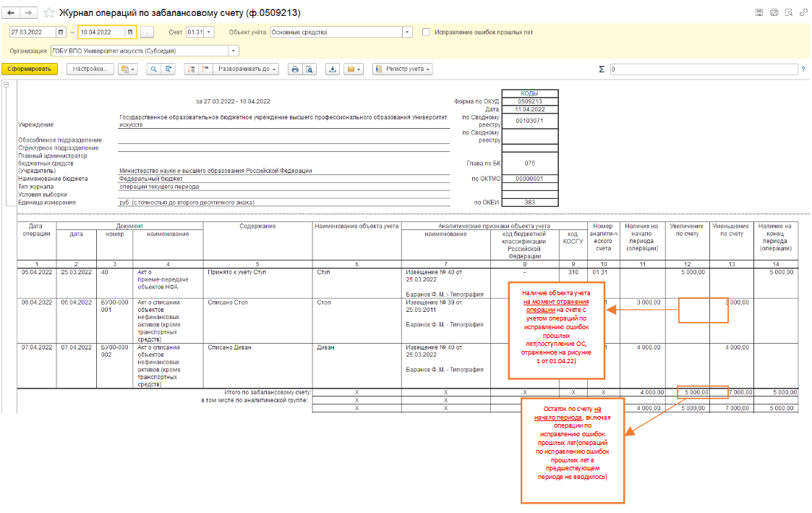
Task: Expand the Организация dropdown arrow
Action: (x=234, y=51)
